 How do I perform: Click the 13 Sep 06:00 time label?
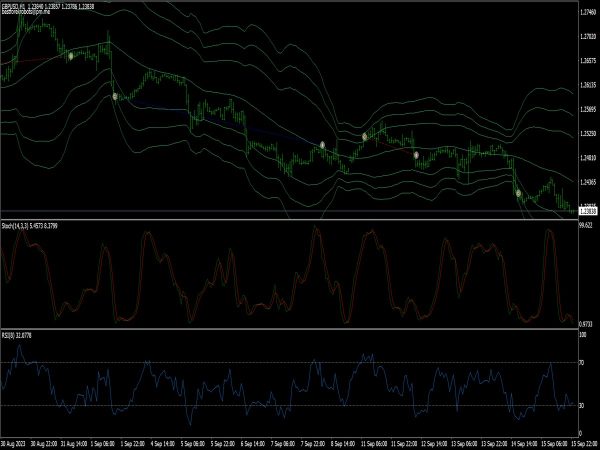coord(463,444)
